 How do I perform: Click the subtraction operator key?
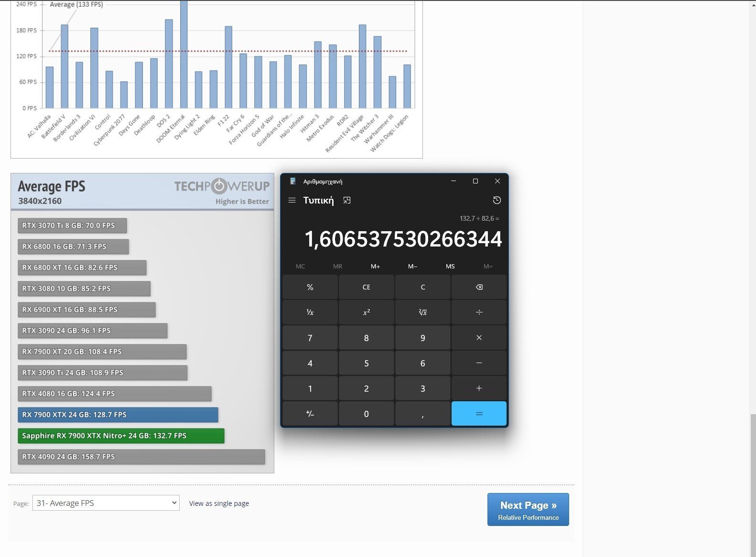pyautogui.click(x=479, y=363)
